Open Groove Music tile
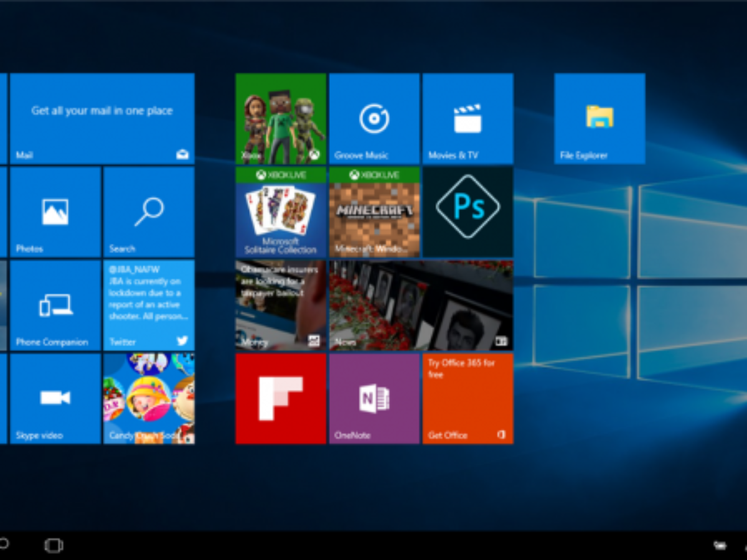747x560 pixels. pos(374,118)
